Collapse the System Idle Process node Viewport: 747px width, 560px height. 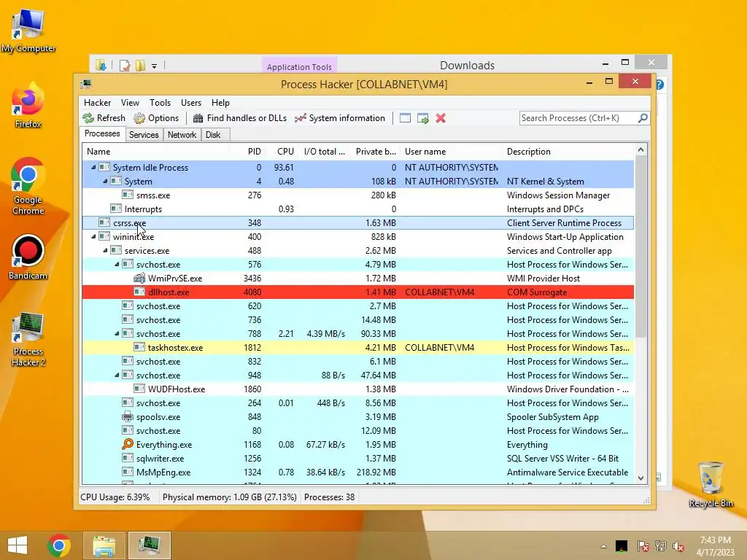click(x=93, y=167)
